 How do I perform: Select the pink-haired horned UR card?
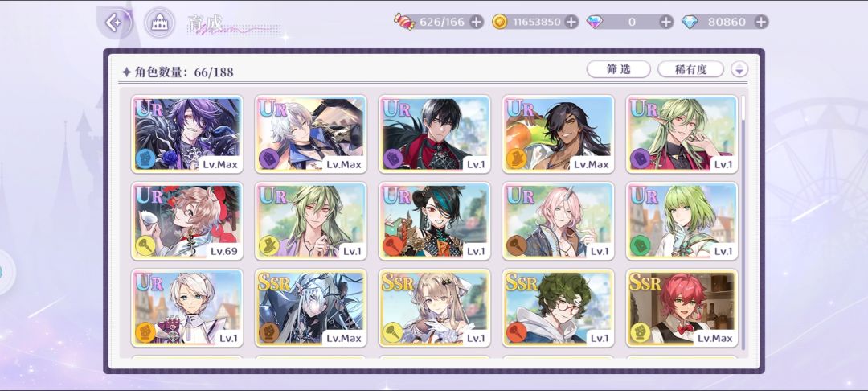[x=558, y=221]
